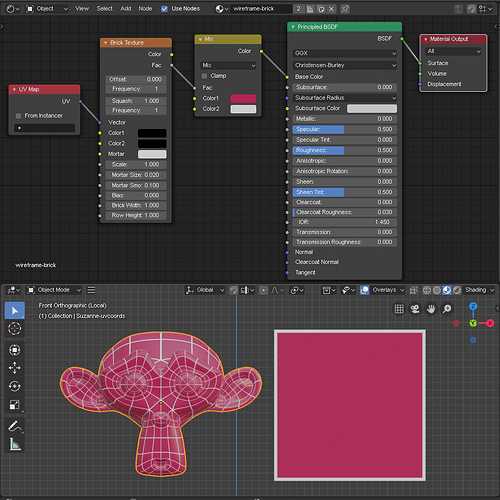Switch to wireframe shading mode
Viewport: 500px width, 500px height.
(427, 290)
